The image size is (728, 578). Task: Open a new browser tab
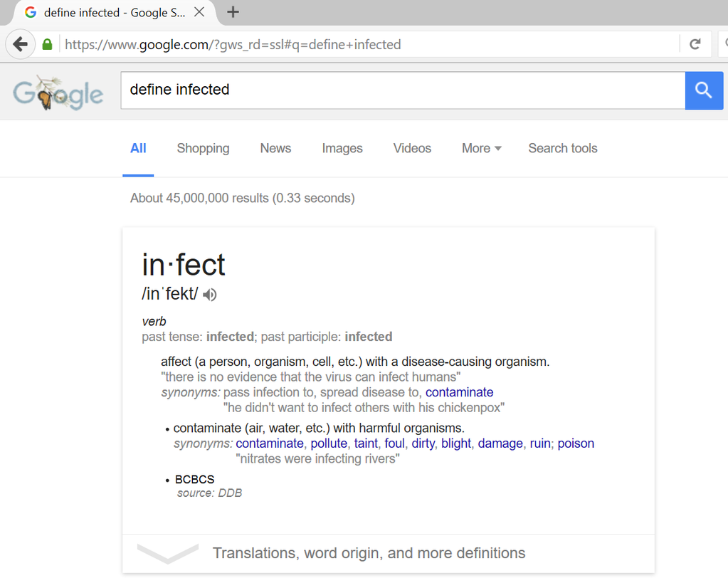pyautogui.click(x=233, y=12)
